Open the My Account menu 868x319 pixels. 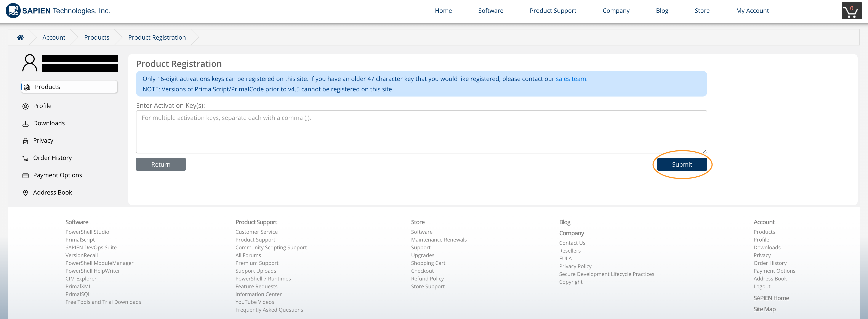pyautogui.click(x=752, y=11)
